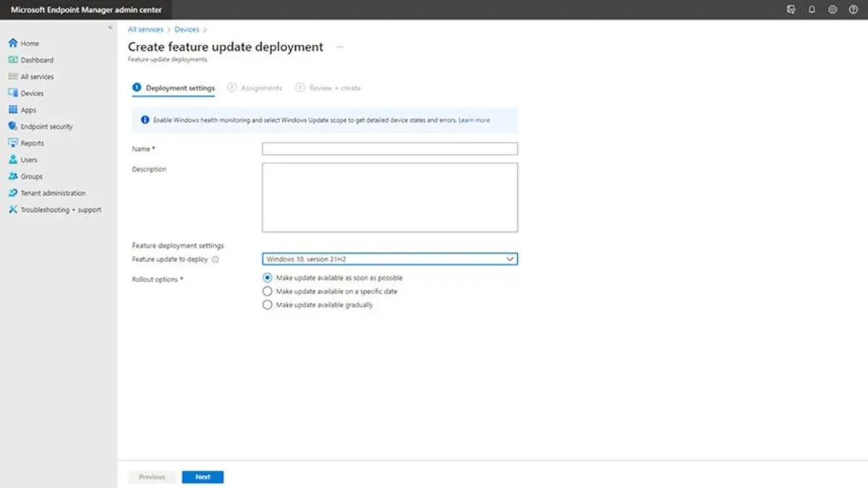This screenshot has width=868, height=488.
Task: Click into the Name input field
Action: [x=390, y=149]
